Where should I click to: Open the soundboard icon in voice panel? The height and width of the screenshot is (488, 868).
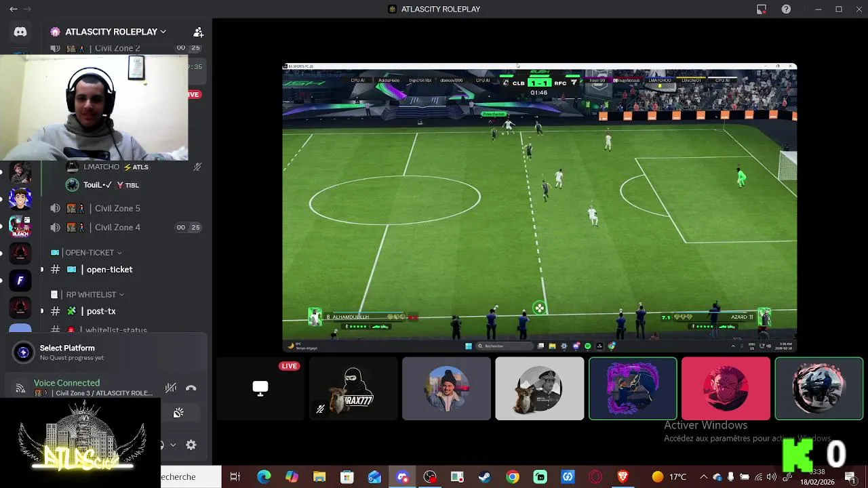tap(178, 413)
